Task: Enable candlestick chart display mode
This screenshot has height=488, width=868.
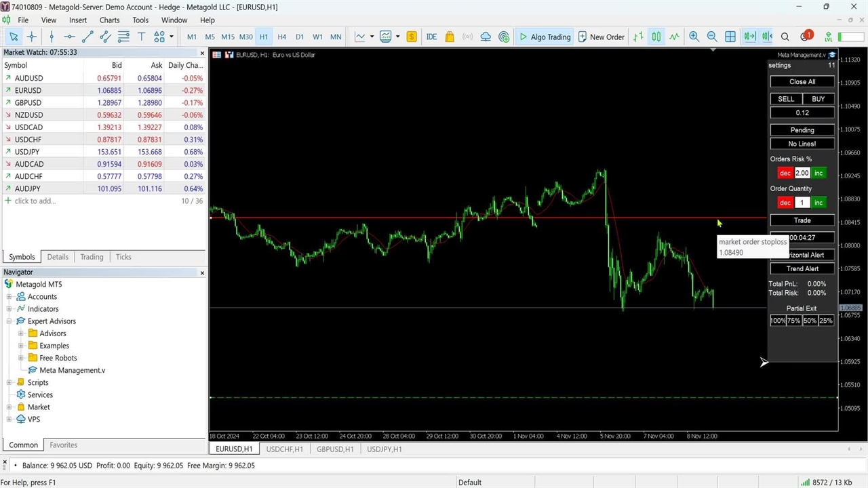Action: tap(656, 37)
